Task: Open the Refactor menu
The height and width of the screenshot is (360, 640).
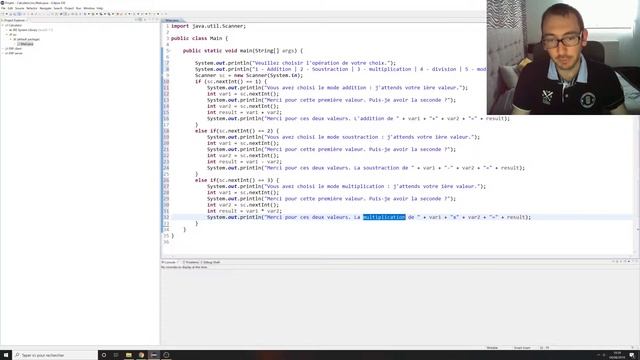Action: click(x=32, y=8)
